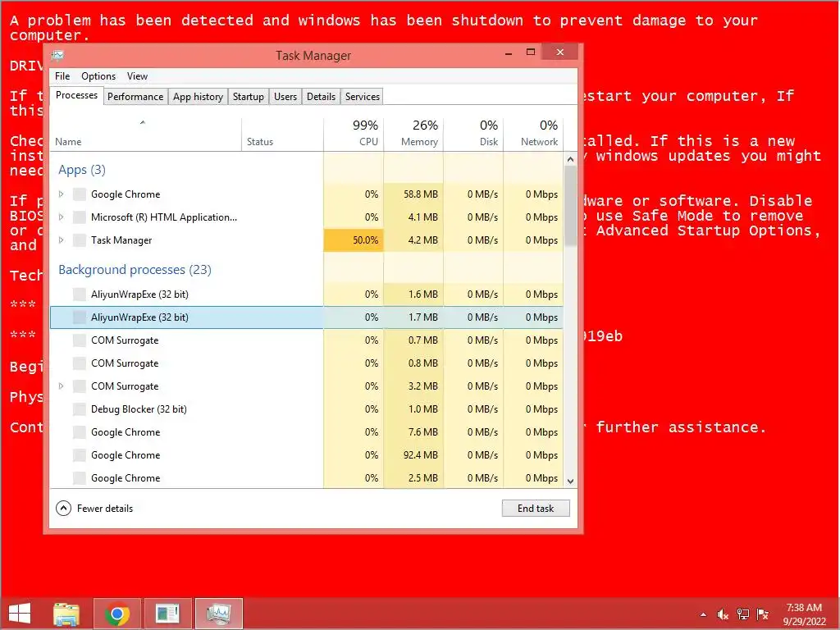Select the Debug Blocker (32 bit) process
The height and width of the screenshot is (630, 840).
307,409
